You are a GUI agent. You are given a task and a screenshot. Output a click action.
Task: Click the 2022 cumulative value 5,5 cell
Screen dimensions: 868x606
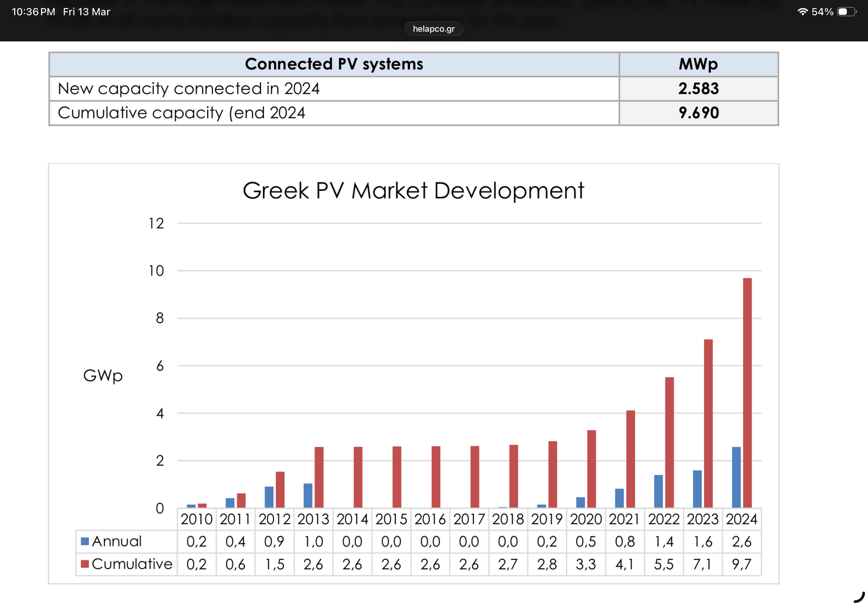[664, 564]
